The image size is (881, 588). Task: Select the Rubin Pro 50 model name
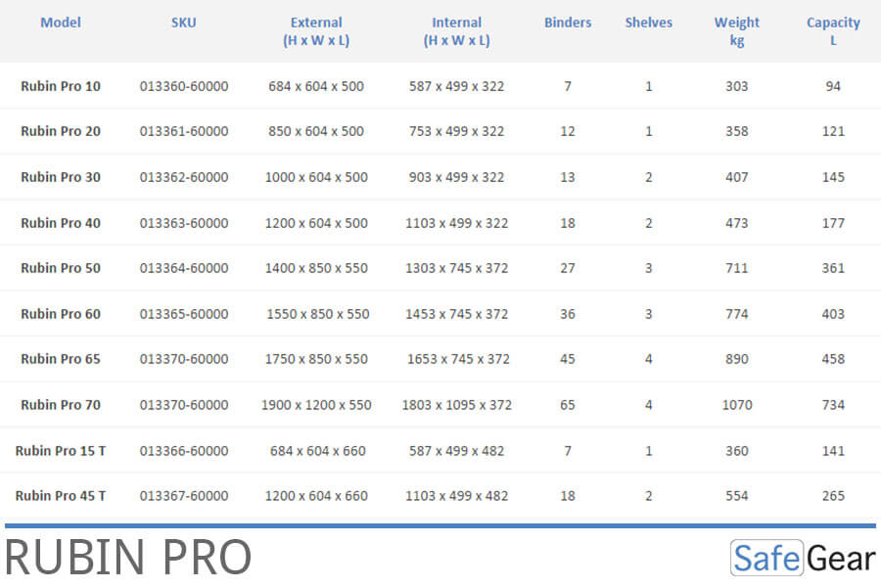(x=61, y=268)
